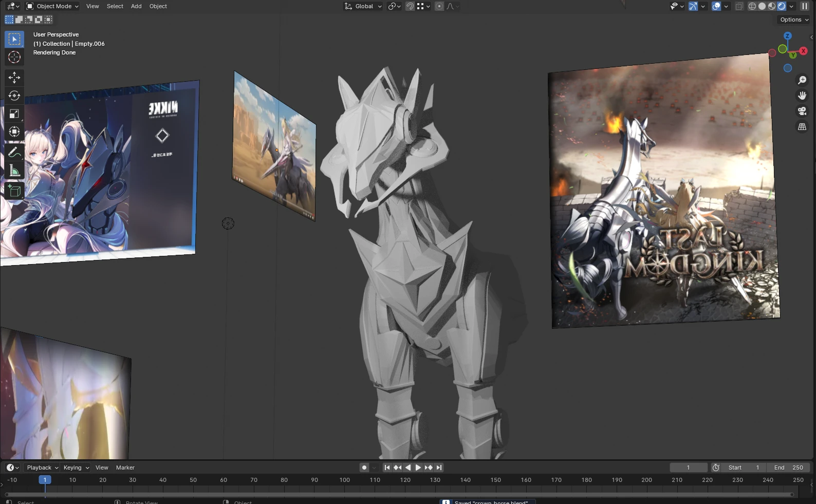816x504 pixels.
Task: Switch to rendered viewport shading
Action: pos(781,6)
